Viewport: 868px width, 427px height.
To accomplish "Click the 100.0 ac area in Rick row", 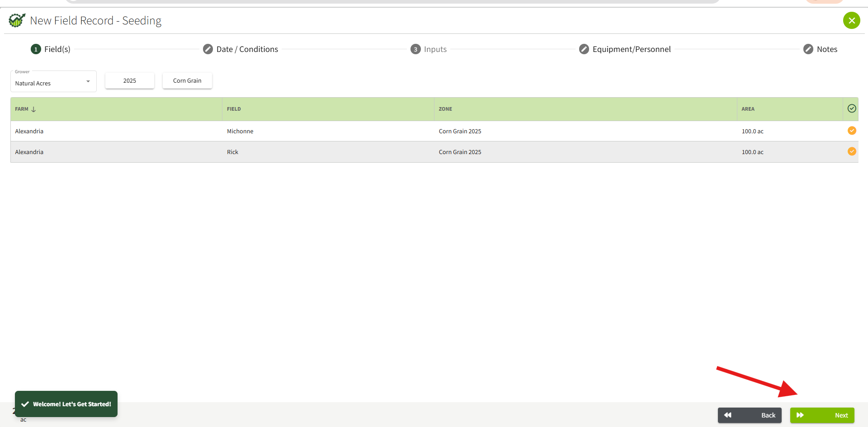I will pyautogui.click(x=752, y=152).
